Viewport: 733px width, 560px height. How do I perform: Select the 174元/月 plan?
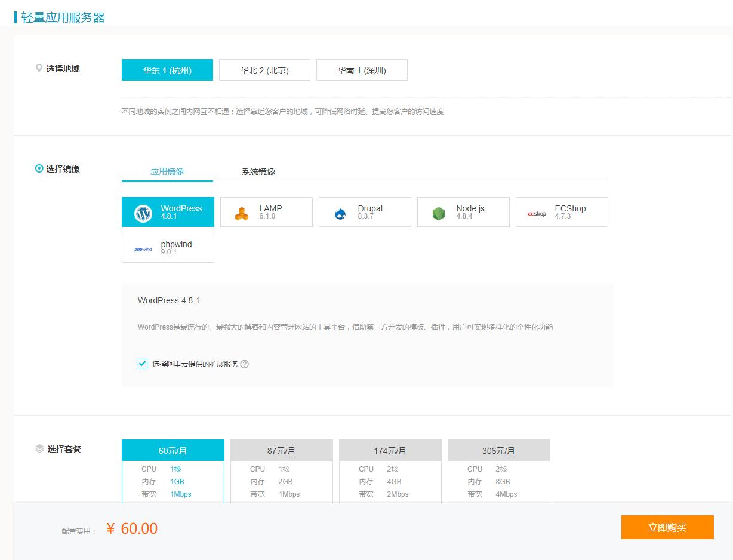(x=390, y=451)
